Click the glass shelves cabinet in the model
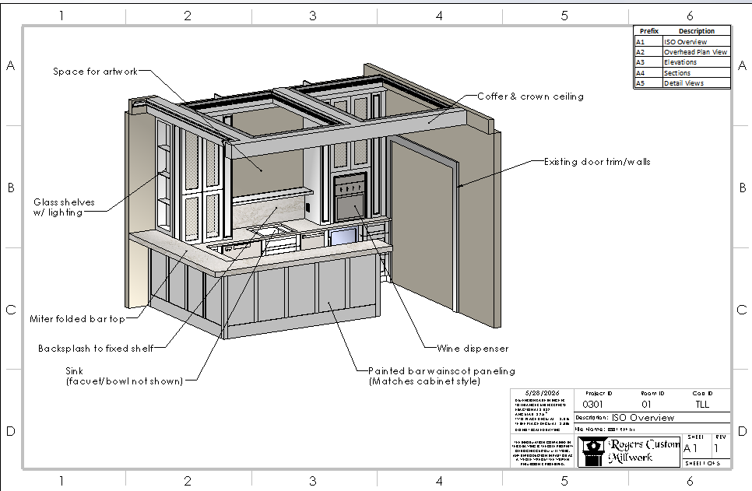This screenshot has width=752, height=491. pyautogui.click(x=164, y=176)
